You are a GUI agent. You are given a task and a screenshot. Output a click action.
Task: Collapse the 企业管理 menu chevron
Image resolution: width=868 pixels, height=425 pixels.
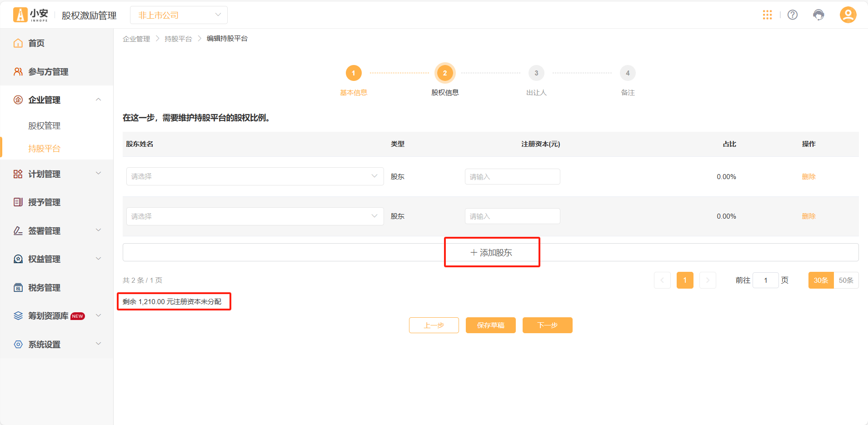tap(99, 100)
